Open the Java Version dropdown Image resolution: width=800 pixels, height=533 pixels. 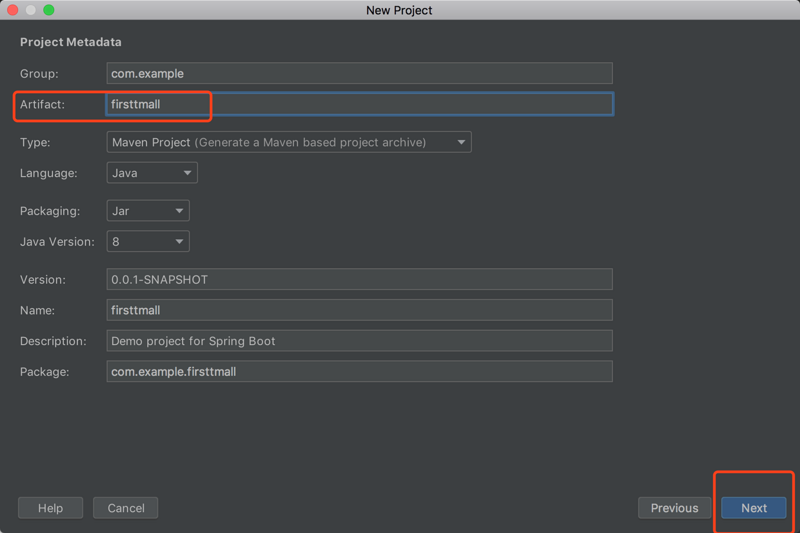tap(147, 241)
